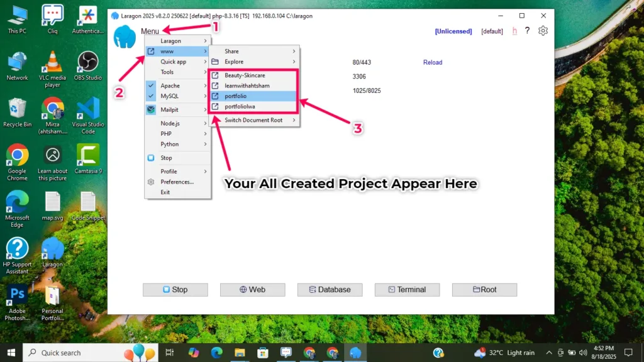Click the red 'h' icon in header
Screen dimensions: 644x362
click(514, 31)
